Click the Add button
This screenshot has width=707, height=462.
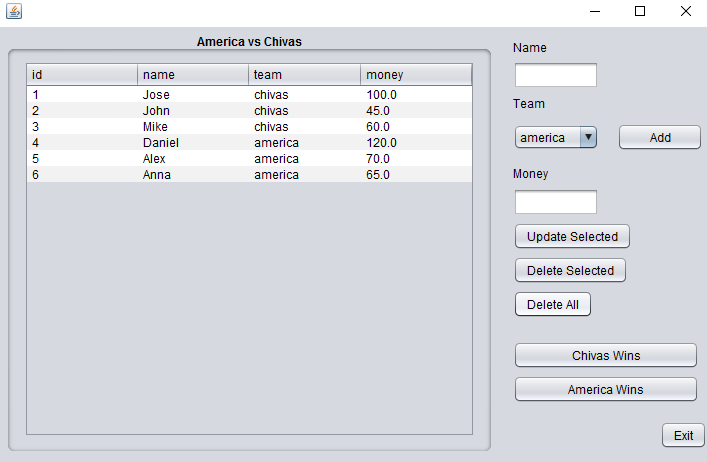click(x=660, y=137)
